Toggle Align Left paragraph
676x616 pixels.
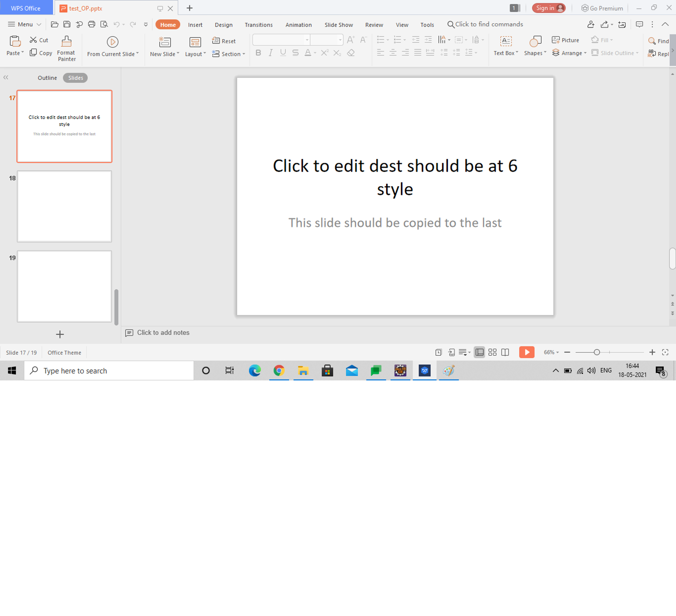pos(380,52)
